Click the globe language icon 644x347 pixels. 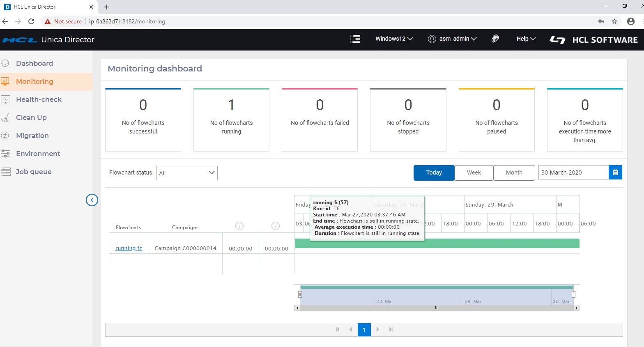coord(495,39)
